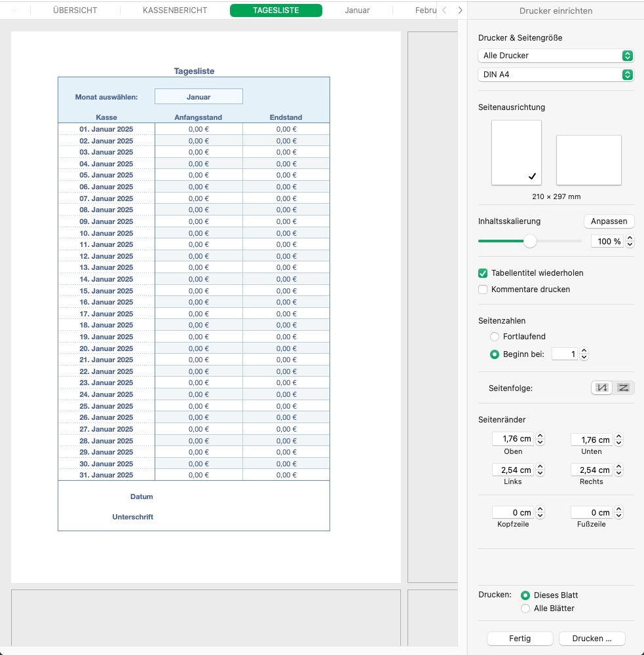Add a new sheet with the plus icon
This screenshot has height=655, width=644.
point(14,10)
